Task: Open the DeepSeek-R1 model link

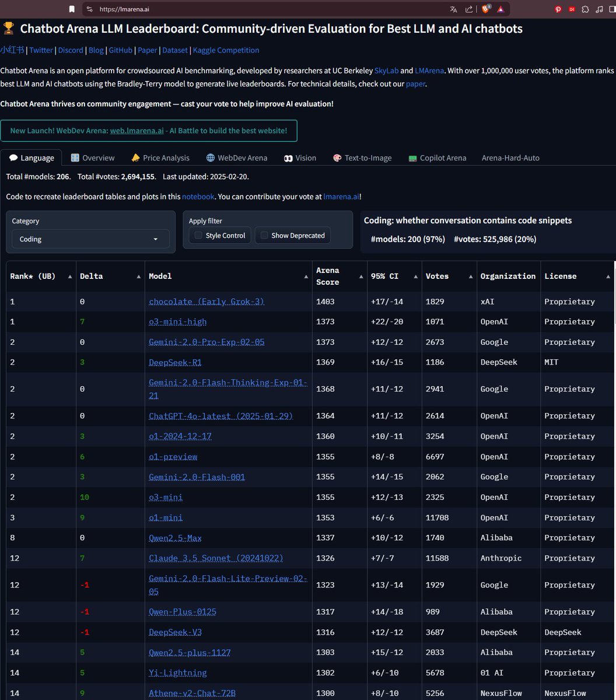Action: click(175, 363)
